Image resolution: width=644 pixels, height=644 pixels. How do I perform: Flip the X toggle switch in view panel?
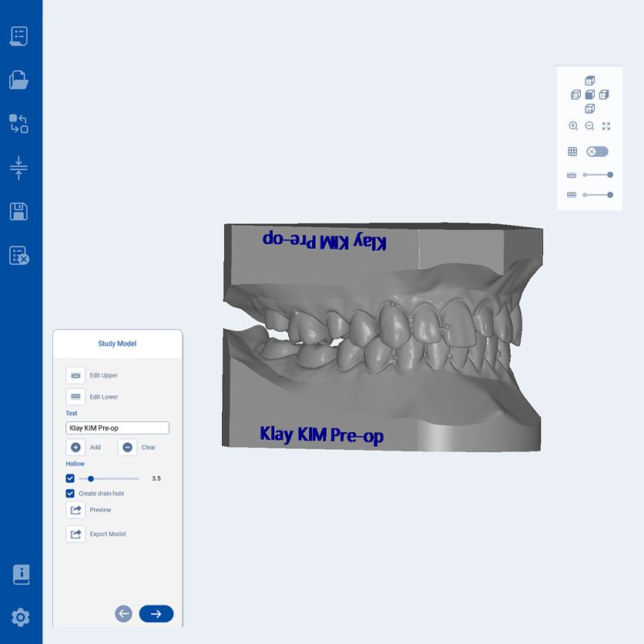[597, 151]
